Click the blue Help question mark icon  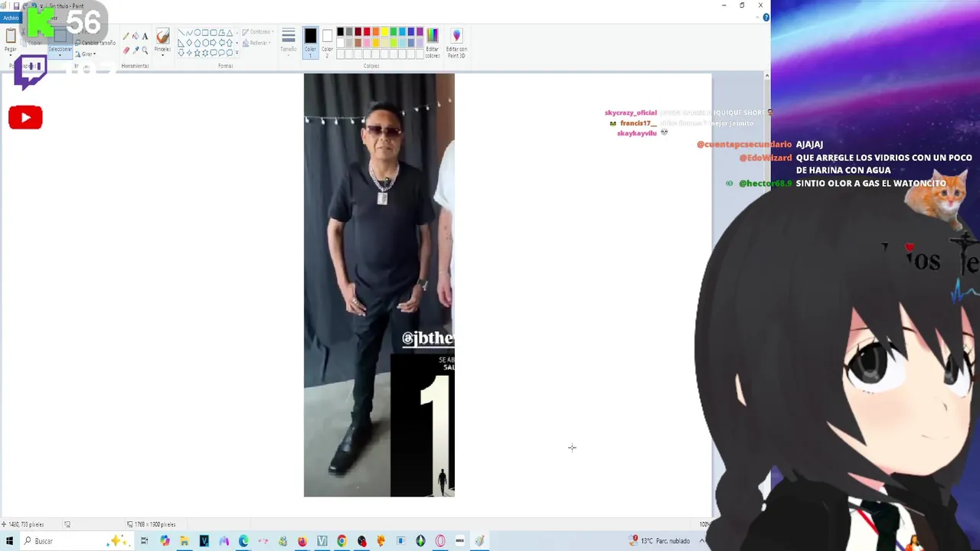(x=766, y=17)
